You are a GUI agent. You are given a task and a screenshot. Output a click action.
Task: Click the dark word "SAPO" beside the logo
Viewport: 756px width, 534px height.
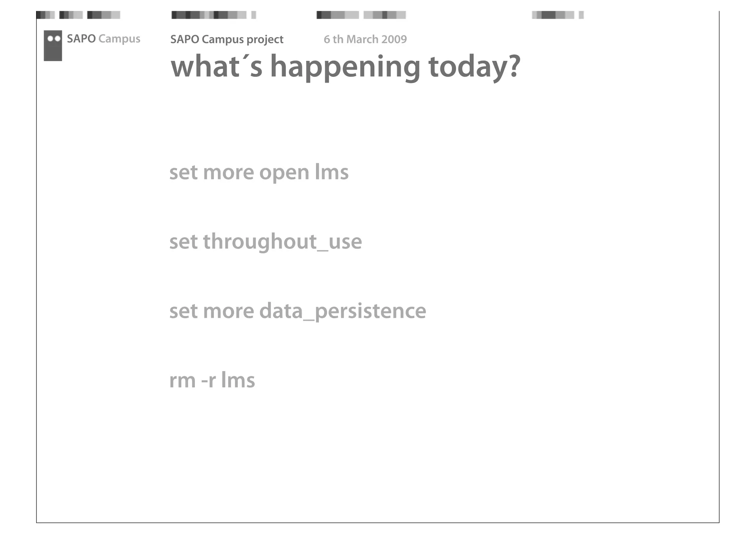(81, 39)
